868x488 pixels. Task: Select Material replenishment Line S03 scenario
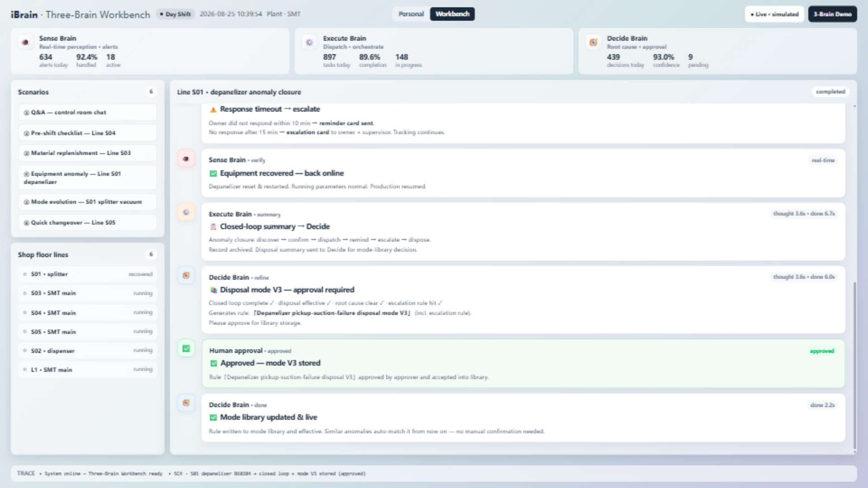coord(88,153)
